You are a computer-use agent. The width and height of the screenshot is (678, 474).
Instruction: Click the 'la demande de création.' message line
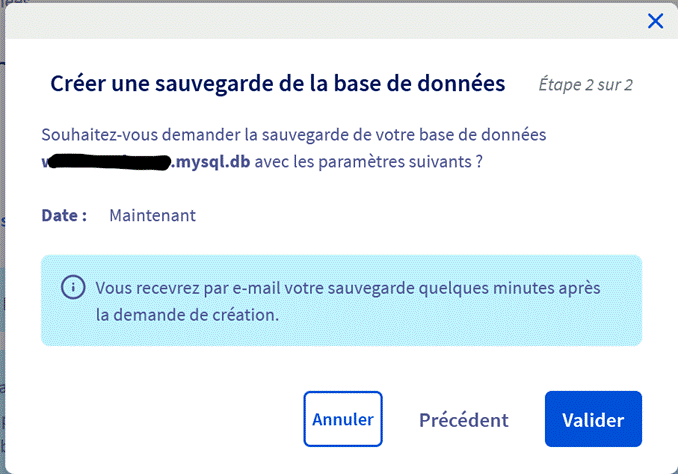(187, 315)
